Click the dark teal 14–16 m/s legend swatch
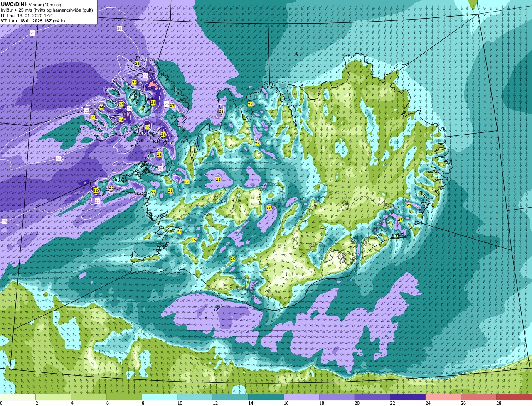532x406 pixels. click(266, 397)
